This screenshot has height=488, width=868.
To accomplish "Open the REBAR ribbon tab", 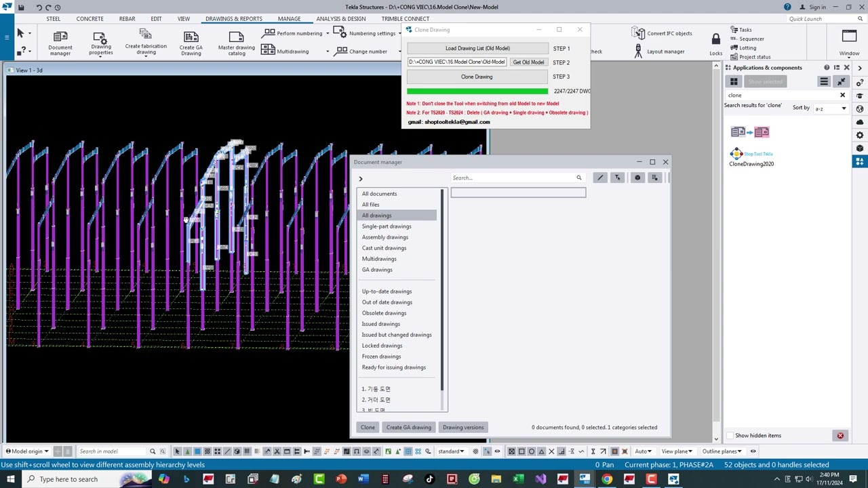I will point(127,19).
